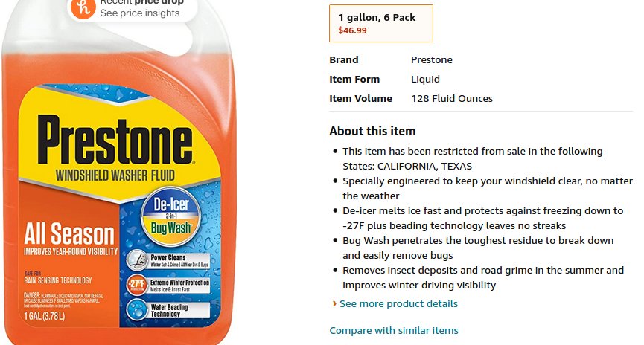Click the chevron beside See more product details
Image resolution: width=644 pixels, height=345 pixels.
tap(334, 304)
